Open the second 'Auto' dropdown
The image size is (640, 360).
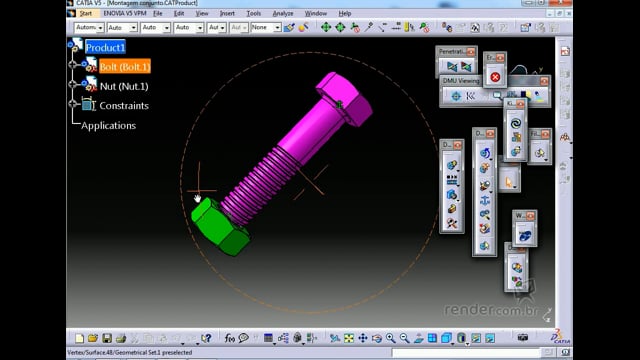pos(122,27)
